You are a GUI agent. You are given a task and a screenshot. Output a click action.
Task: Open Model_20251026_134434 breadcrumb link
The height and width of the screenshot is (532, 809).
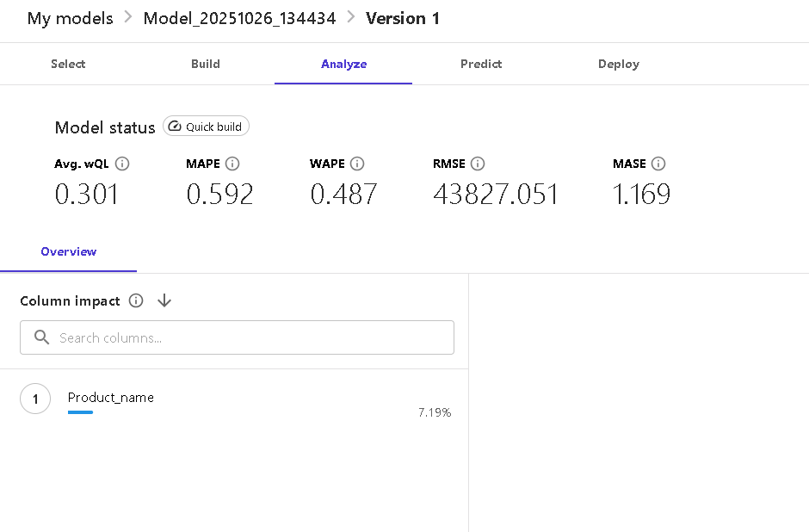click(x=239, y=18)
